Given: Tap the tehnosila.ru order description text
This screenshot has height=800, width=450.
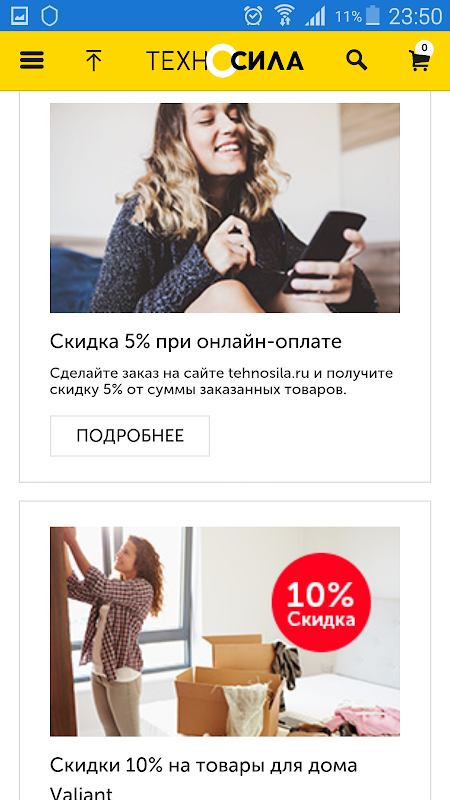Looking at the screenshot, I should [221, 382].
